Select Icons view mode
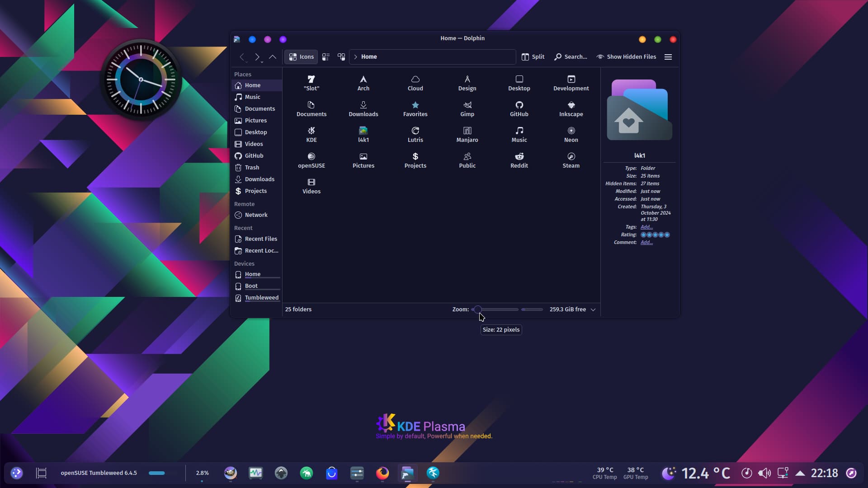The width and height of the screenshot is (868, 488). (x=301, y=57)
